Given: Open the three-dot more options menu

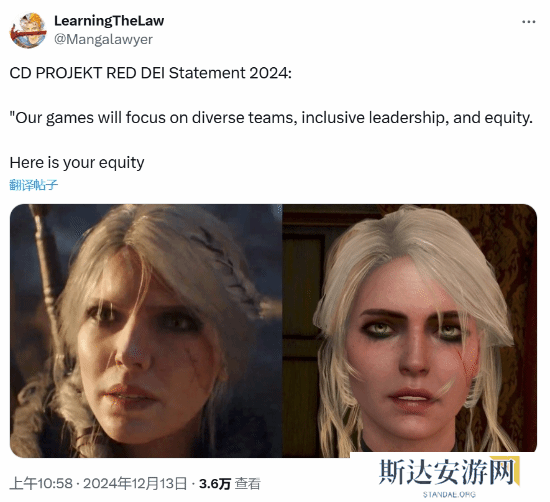Looking at the screenshot, I should [x=528, y=22].
